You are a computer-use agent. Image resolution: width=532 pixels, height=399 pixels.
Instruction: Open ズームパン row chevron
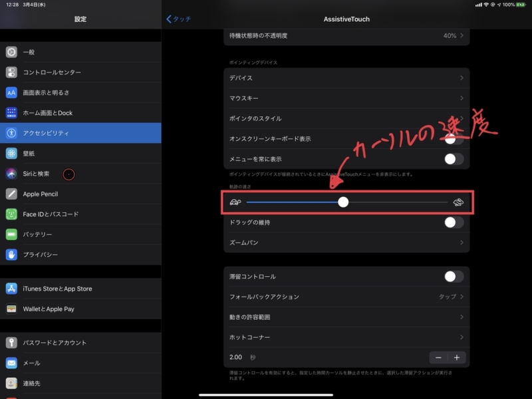462,243
